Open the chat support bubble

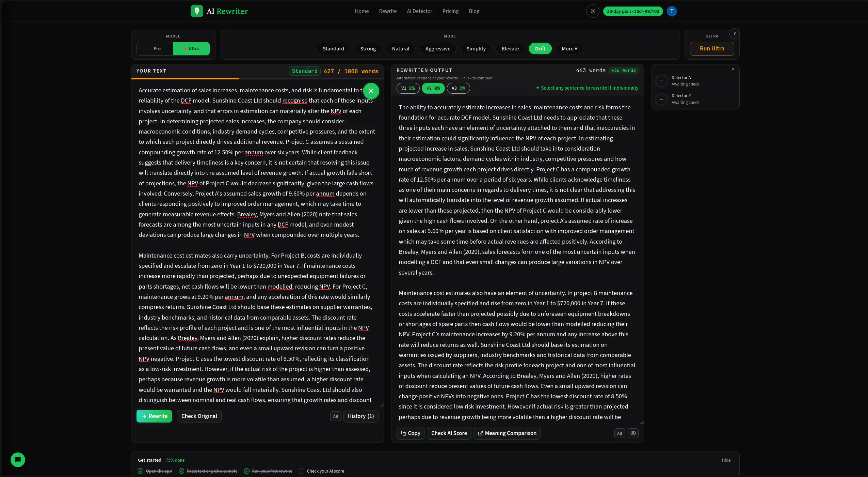[18, 460]
